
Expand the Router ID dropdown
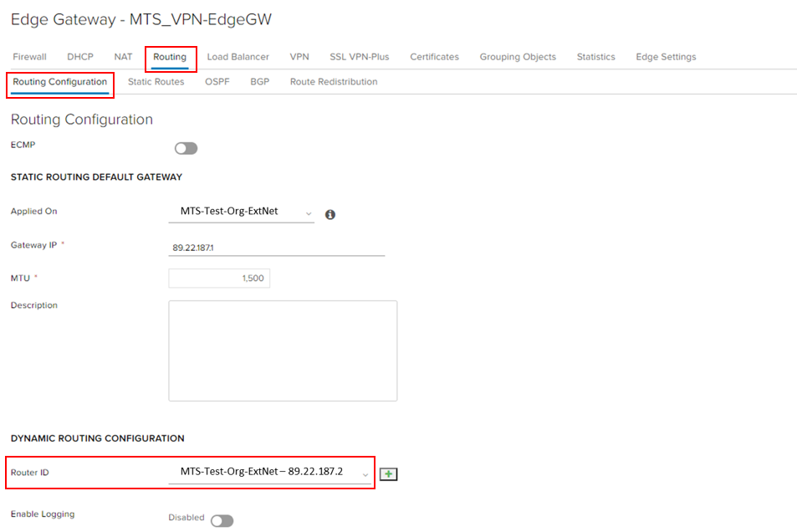271,473
